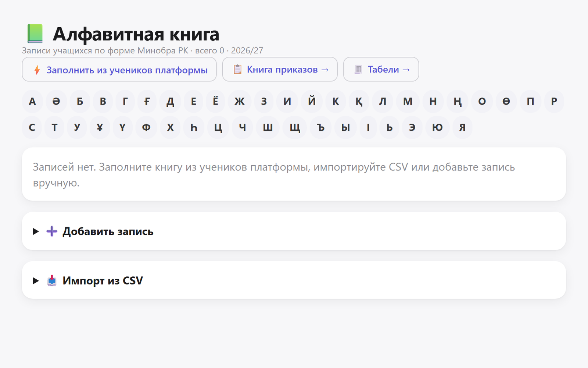The width and height of the screenshot is (588, 368).
Task: Select letter Б filter
Action: pyautogui.click(x=80, y=101)
